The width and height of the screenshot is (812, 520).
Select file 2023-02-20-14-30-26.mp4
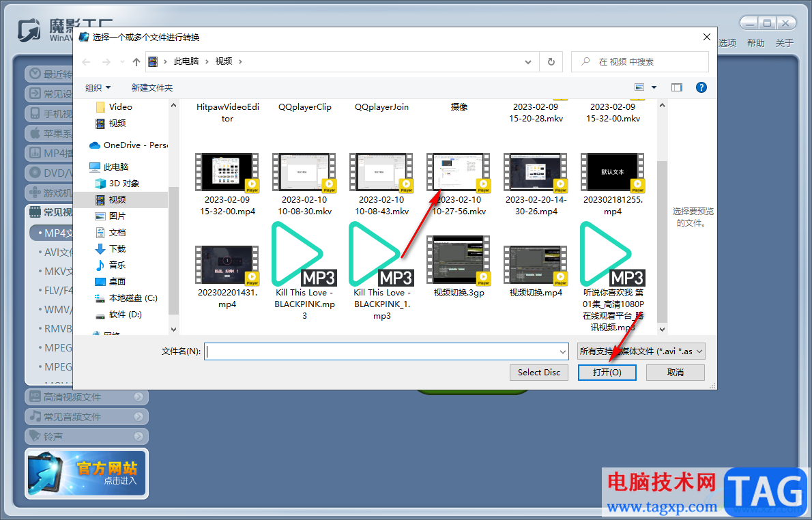point(536,184)
